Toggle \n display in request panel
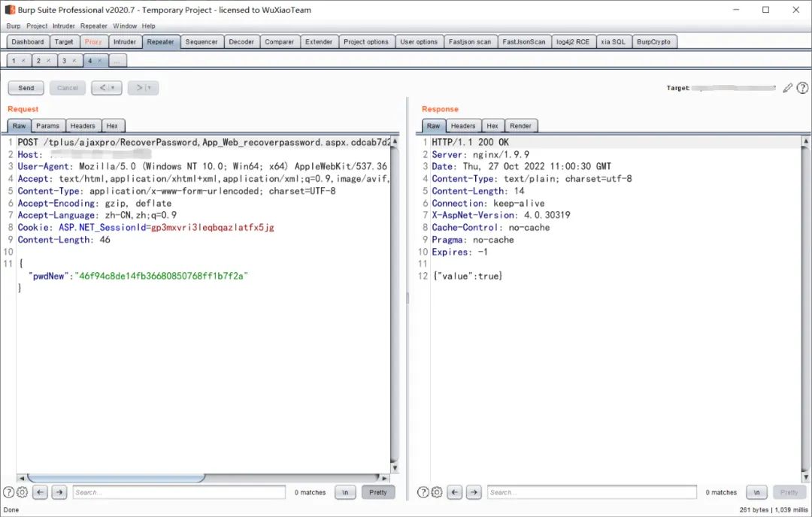Image resolution: width=812 pixels, height=517 pixels. point(345,492)
